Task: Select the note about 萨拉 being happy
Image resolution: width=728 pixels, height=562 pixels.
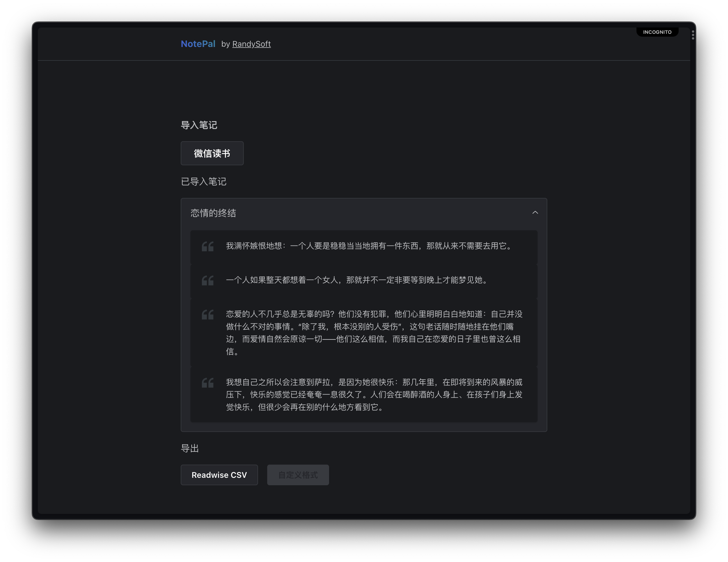Action: click(x=373, y=395)
